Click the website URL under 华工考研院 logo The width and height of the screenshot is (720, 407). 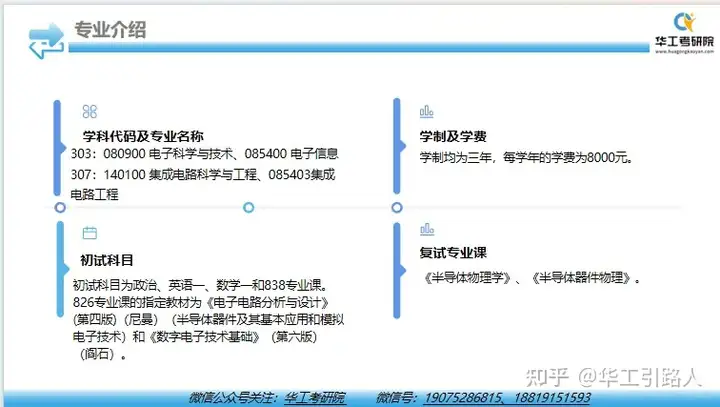pyautogui.click(x=684, y=52)
